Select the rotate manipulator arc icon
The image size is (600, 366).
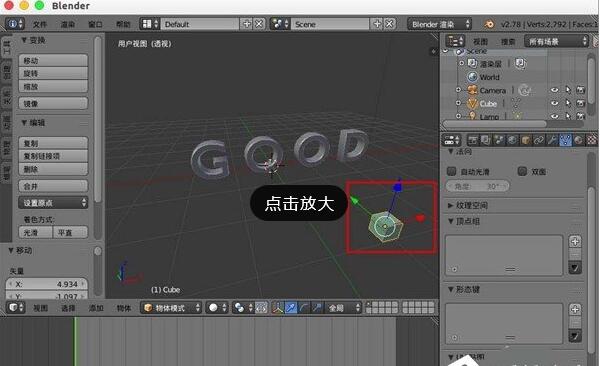(303, 307)
